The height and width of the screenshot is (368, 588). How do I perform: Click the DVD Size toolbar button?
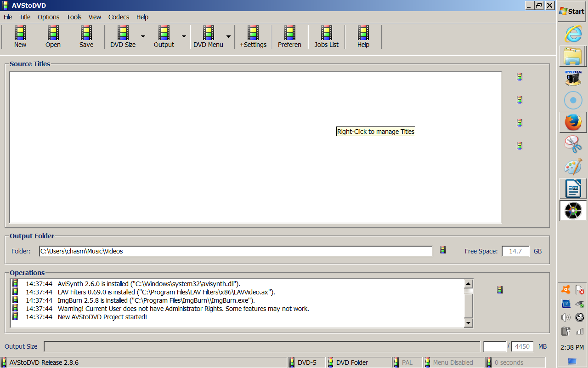coord(123,37)
